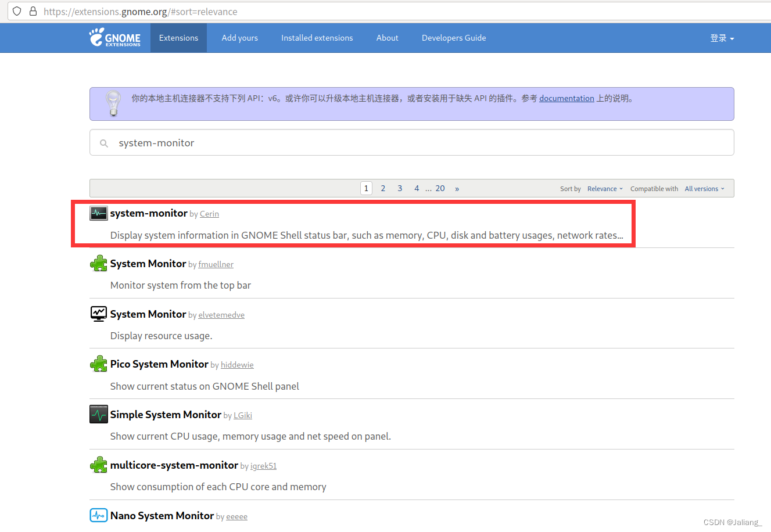Click the system-monitor by Cerin extension icon
This screenshot has width=771, height=532.
click(99, 213)
